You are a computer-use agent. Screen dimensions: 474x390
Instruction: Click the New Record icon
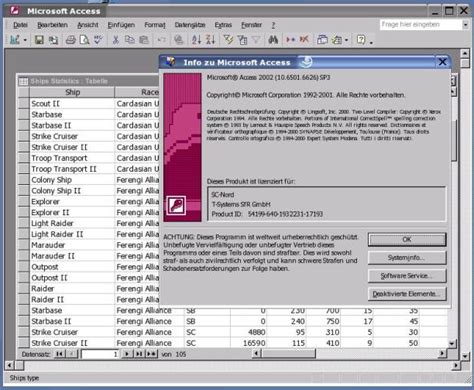click(x=290, y=40)
